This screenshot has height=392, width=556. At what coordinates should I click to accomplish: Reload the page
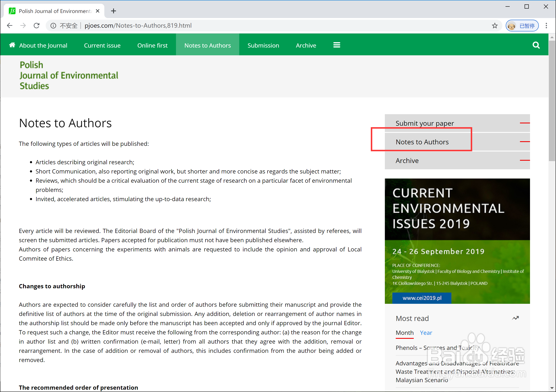point(37,26)
